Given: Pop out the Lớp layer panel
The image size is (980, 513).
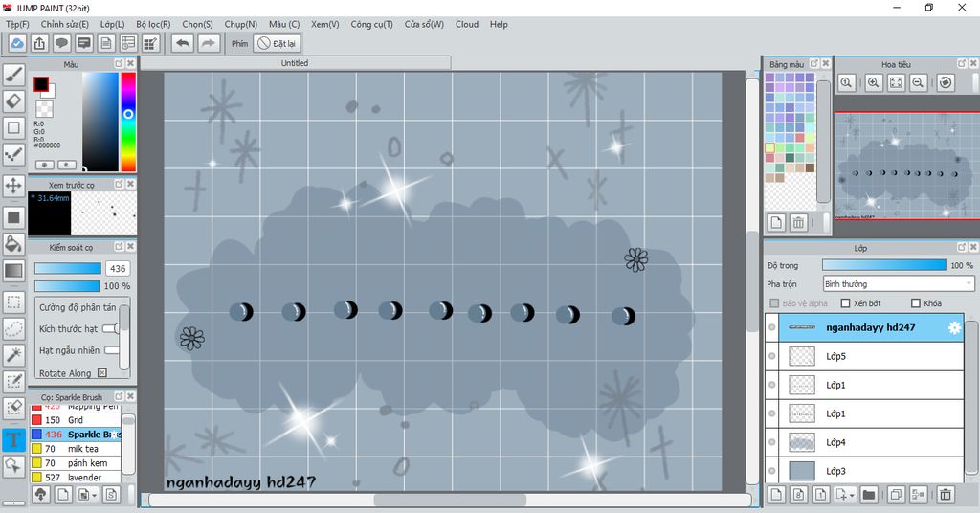Looking at the screenshot, I should coord(962,248).
